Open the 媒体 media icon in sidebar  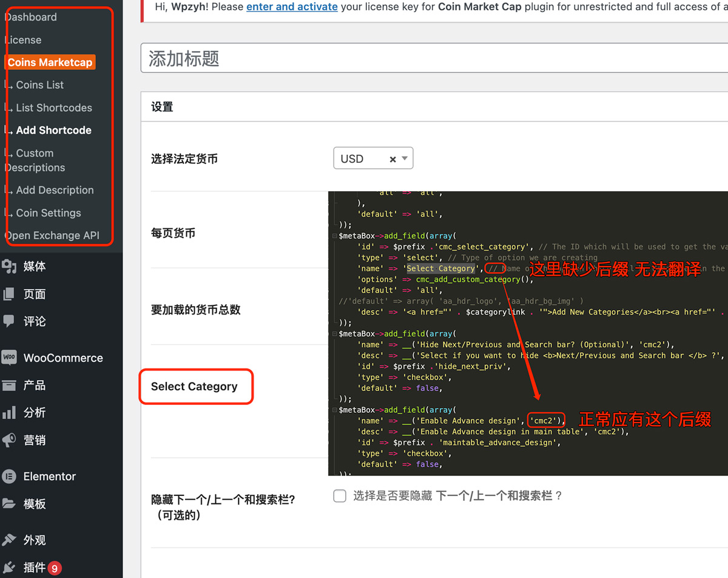pos(9,267)
